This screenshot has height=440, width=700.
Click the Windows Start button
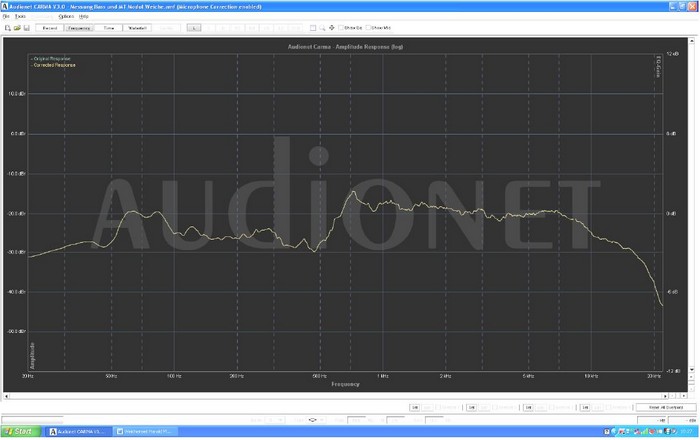coord(21,431)
